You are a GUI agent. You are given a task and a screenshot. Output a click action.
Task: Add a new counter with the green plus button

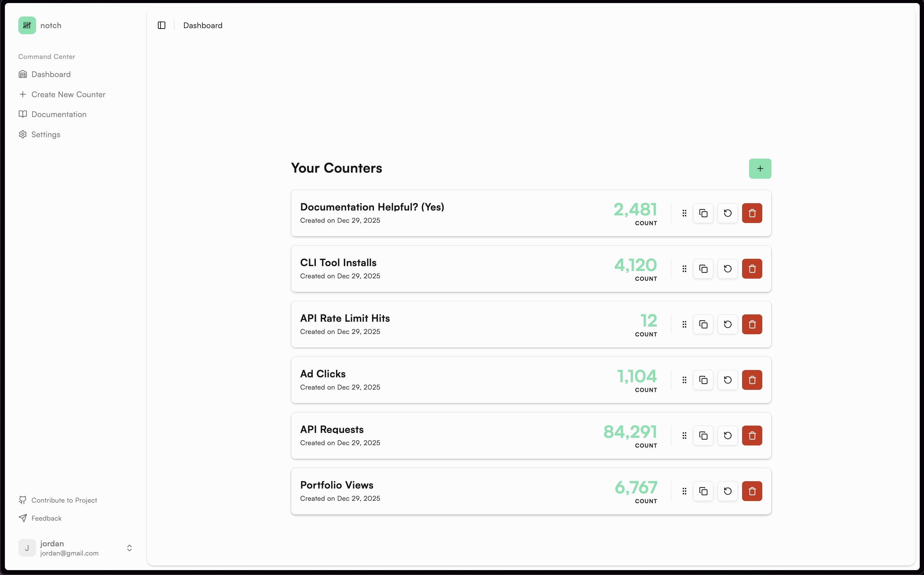[760, 168]
